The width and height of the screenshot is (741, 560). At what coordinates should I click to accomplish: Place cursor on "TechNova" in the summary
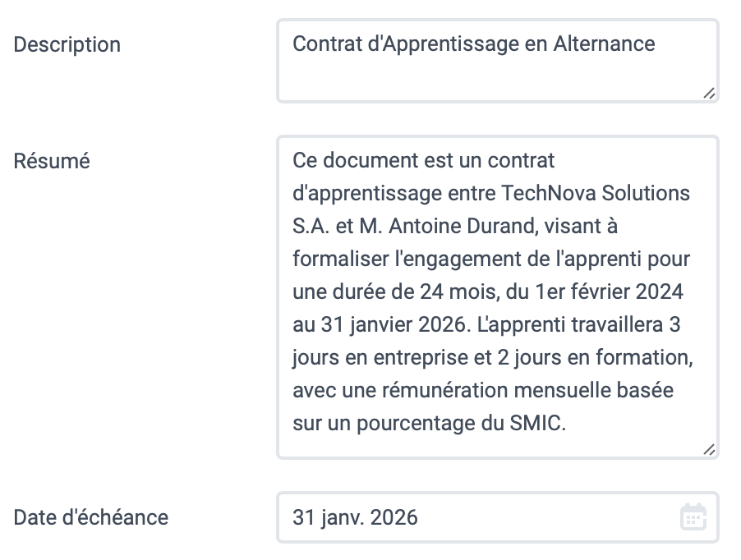coord(548,193)
